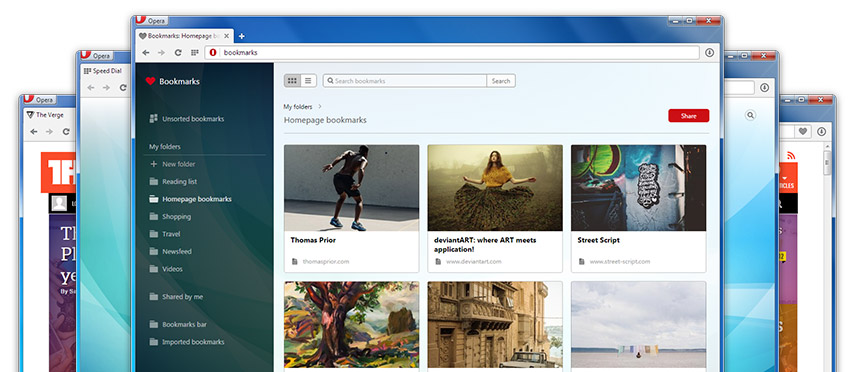Expand My folders breadcrumb chevron
Viewport: 854px width, 372px height.
320,107
